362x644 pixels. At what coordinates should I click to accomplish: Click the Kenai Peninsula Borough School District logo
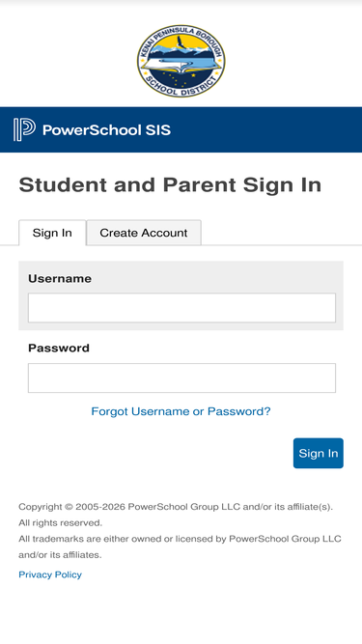(181, 61)
